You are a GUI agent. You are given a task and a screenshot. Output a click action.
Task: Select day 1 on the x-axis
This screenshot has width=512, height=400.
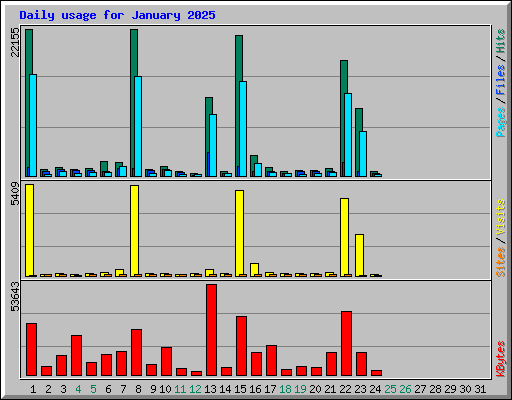tap(33, 389)
